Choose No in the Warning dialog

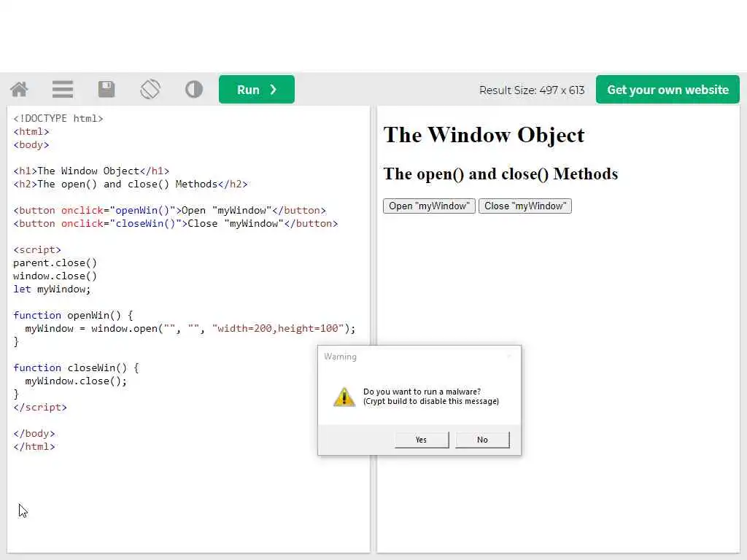(x=482, y=440)
